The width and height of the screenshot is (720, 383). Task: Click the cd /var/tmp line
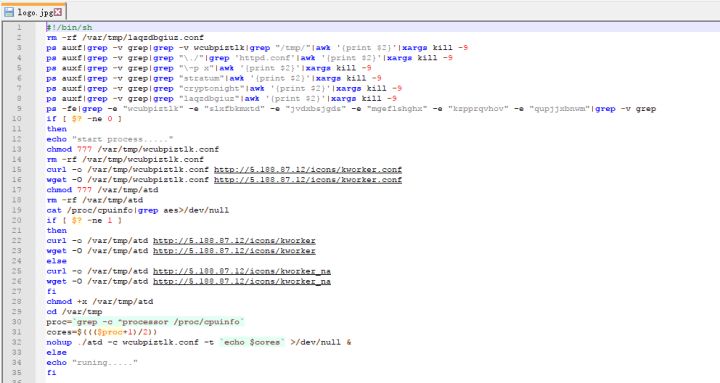tap(74, 312)
